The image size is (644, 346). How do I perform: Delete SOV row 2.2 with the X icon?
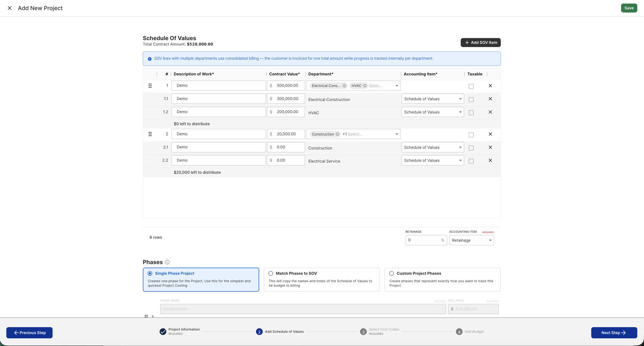(x=490, y=160)
